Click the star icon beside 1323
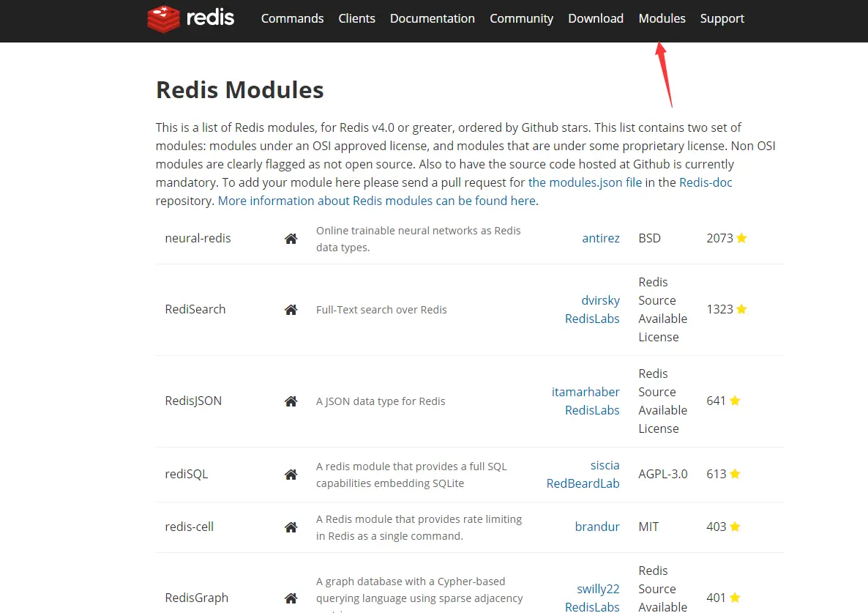This screenshot has width=868, height=613. pos(742,308)
